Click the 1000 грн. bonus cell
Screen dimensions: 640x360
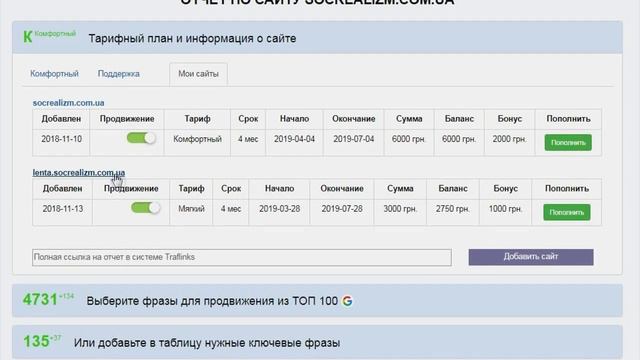coord(505,209)
